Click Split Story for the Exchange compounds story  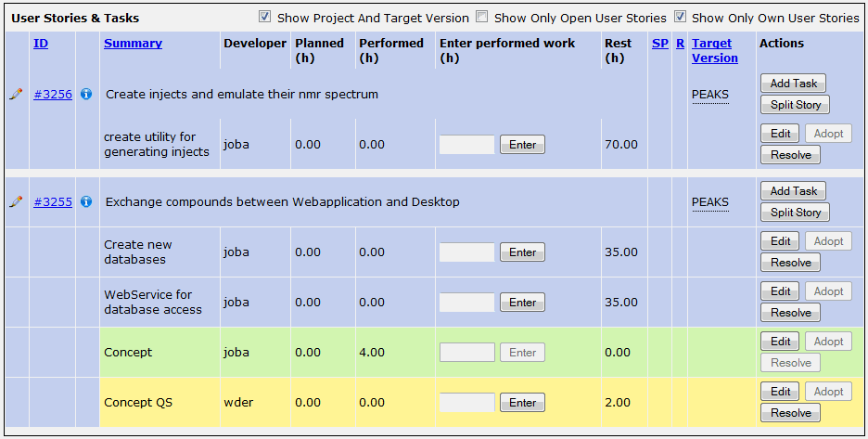(x=795, y=213)
